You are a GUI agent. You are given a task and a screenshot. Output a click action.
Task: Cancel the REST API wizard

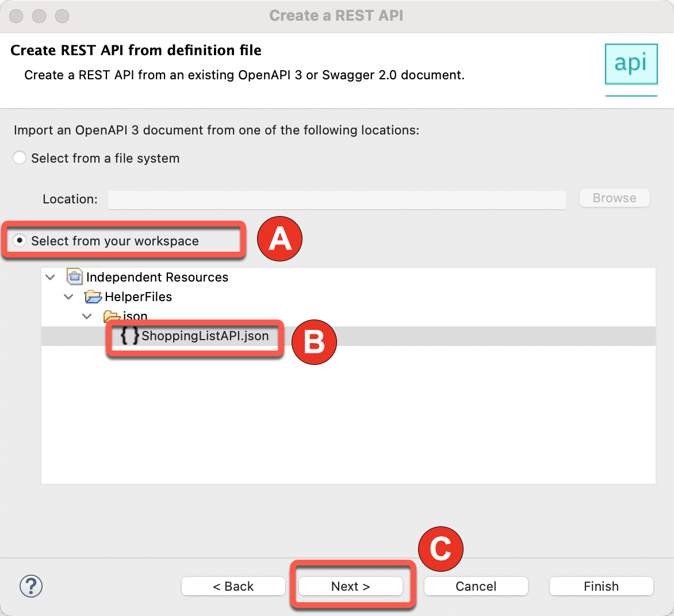pyautogui.click(x=476, y=586)
